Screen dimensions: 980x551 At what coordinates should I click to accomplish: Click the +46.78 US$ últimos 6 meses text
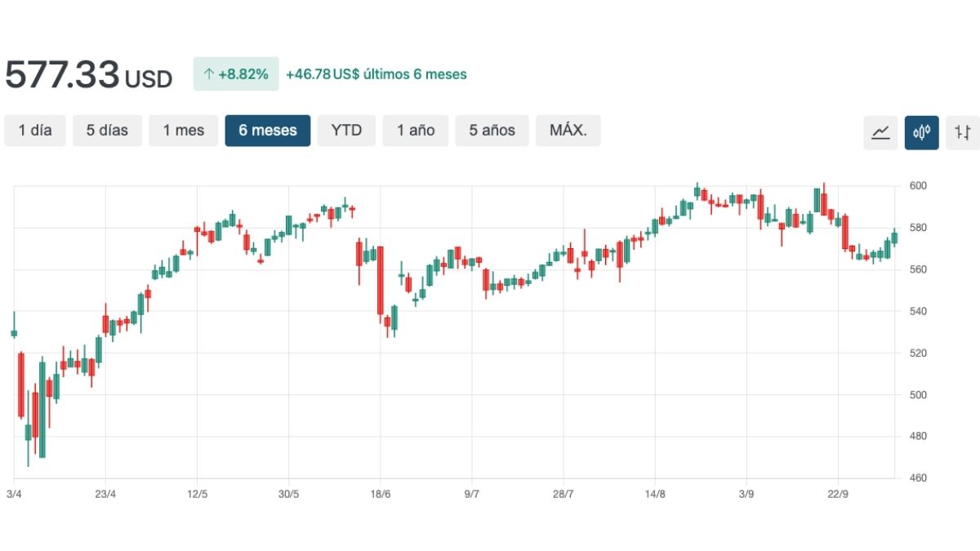tap(376, 74)
